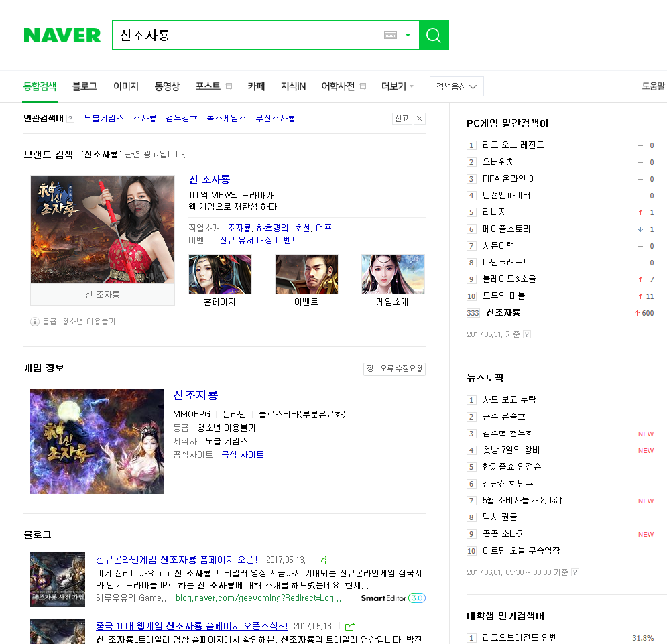Click 리그 오브 레전드 in PC game ranking

coord(513,145)
